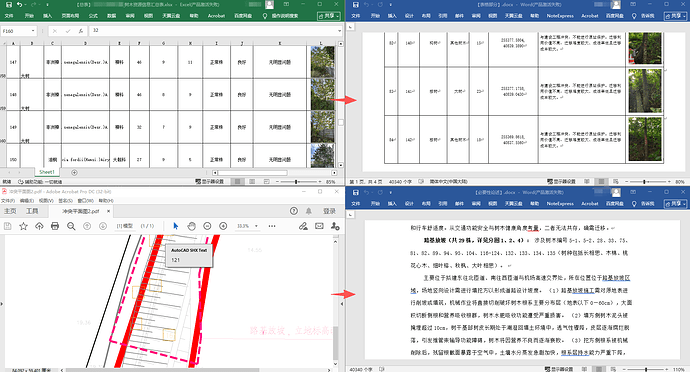The width and height of the screenshot is (690, 372).
Task: Click tree photo thumbnail in row 147
Action: (x=322, y=62)
